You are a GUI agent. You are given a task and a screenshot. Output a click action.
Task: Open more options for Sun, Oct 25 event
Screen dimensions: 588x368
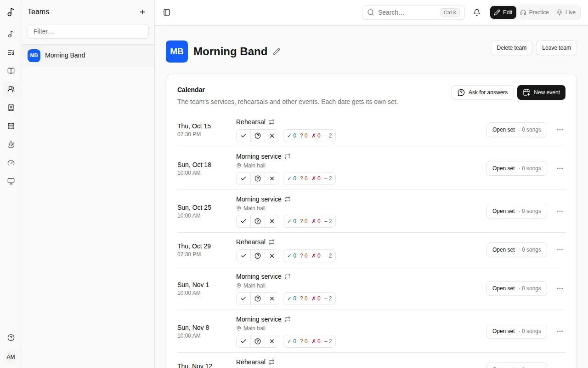[x=560, y=211]
